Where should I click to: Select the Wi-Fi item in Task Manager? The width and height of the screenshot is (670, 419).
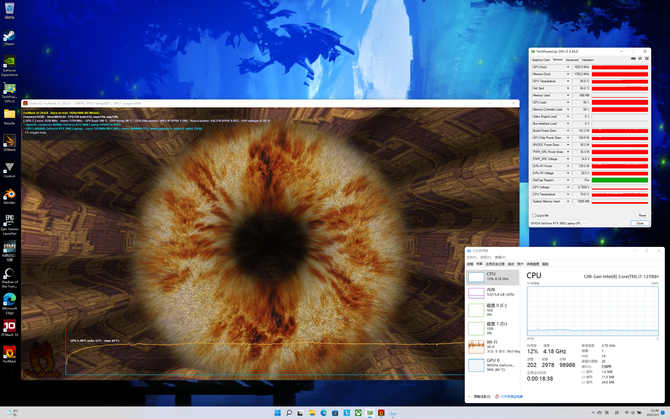[x=491, y=345]
